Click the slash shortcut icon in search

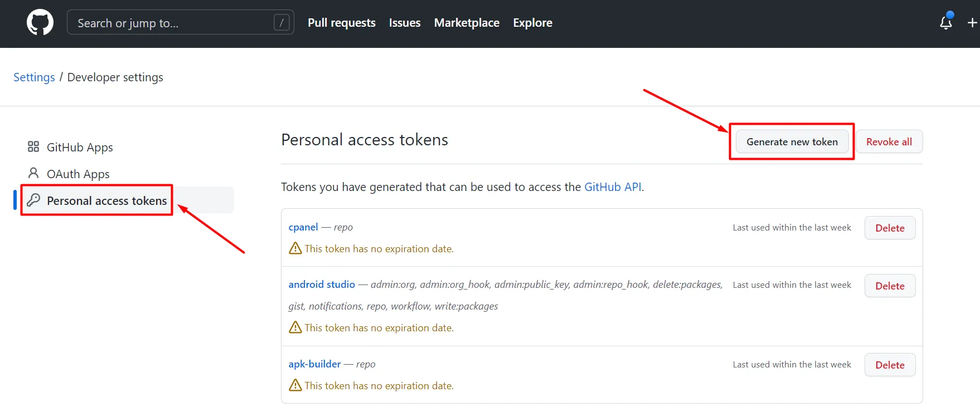pyautogui.click(x=282, y=23)
